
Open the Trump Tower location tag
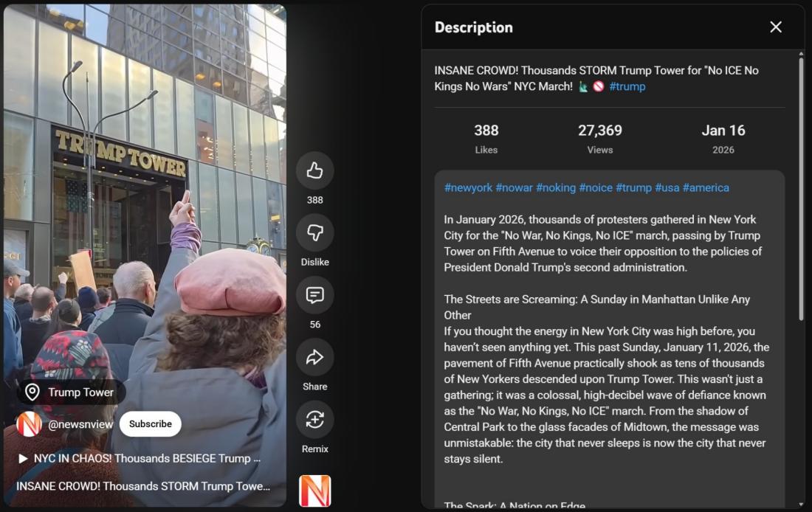(71, 392)
